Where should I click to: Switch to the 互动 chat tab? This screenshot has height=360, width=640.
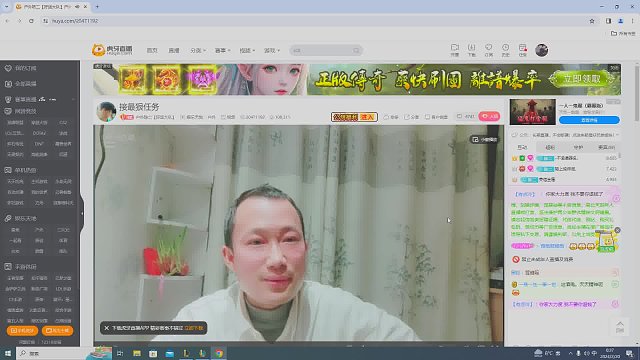[x=522, y=147]
